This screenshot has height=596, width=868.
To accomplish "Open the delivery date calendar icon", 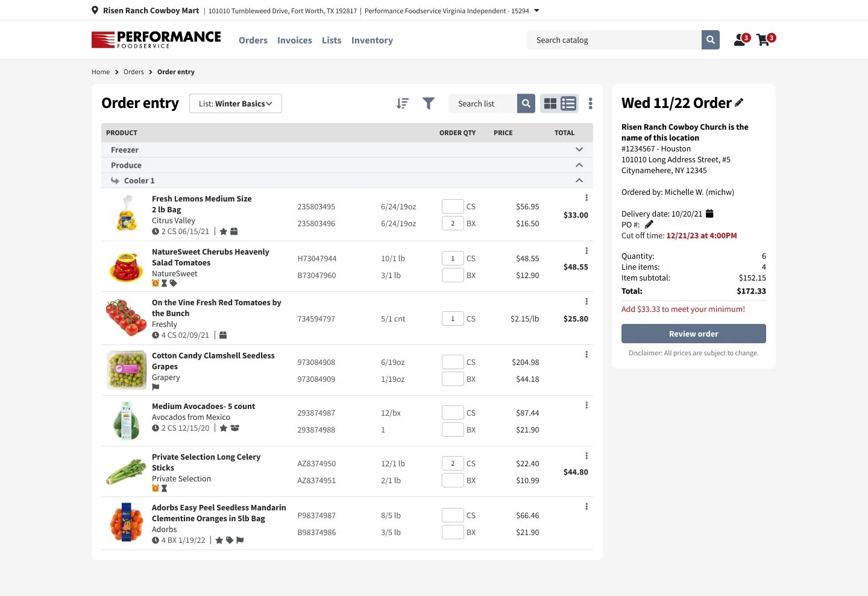I will coord(709,214).
